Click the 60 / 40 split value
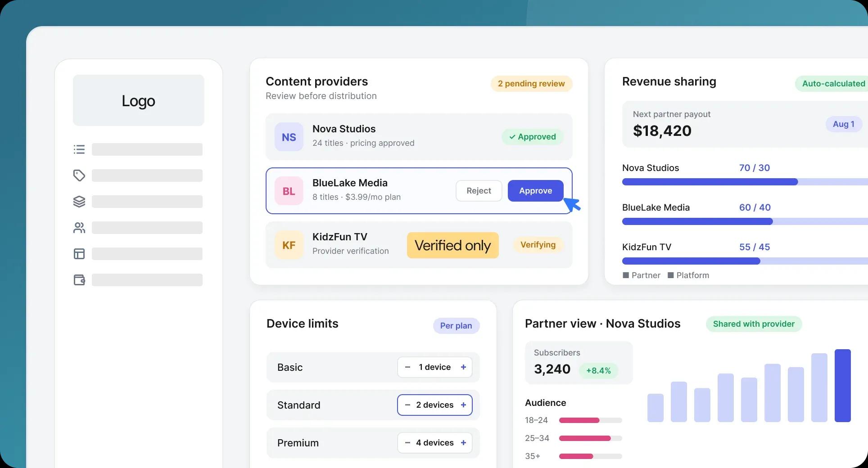The image size is (868, 468). [x=755, y=207]
